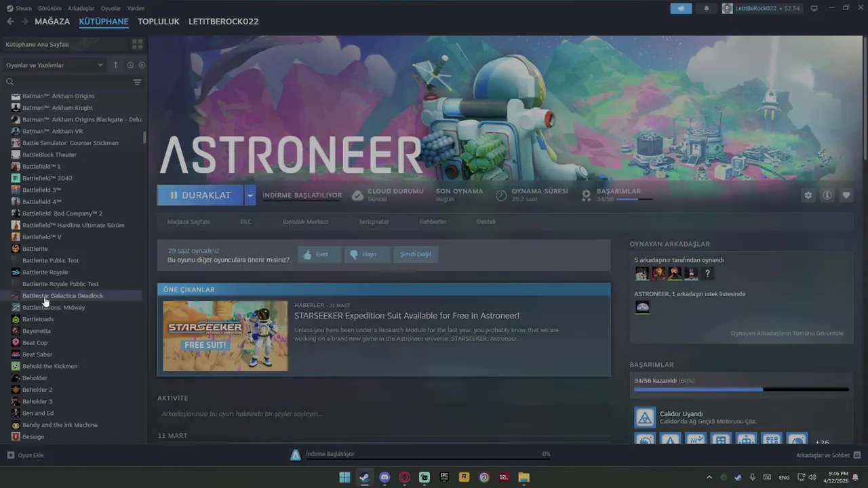Screen dimensions: 868x488
Task: Open the Topluluk Merkezi tab
Action: tap(305, 222)
